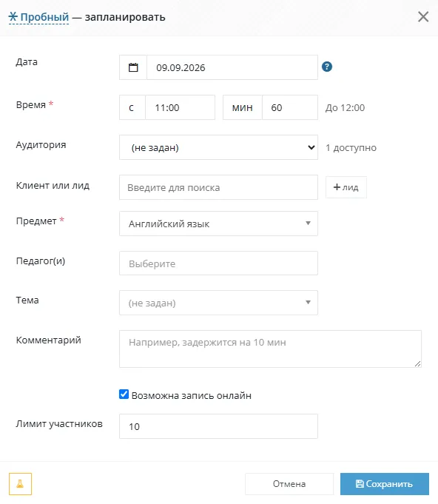Open the Тема dropdown list

coord(218,303)
